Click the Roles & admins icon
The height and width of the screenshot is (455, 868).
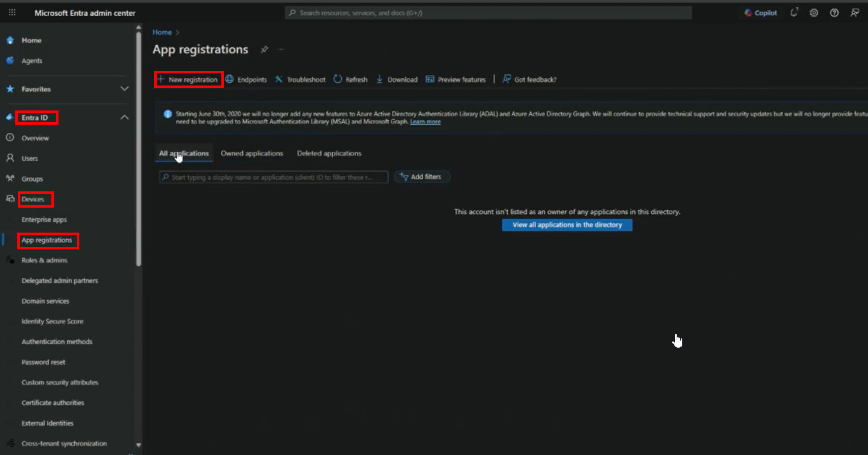coord(10,260)
